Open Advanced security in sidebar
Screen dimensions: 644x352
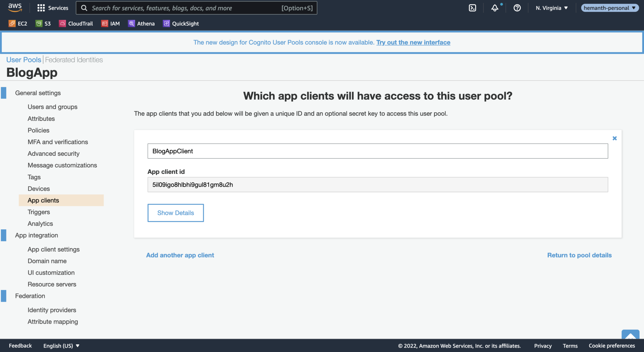point(53,154)
